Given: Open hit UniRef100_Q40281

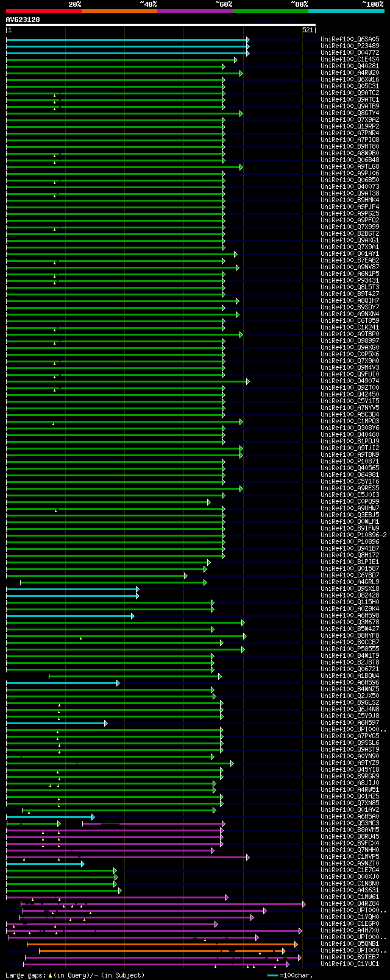Looking at the screenshot, I should (350, 66).
